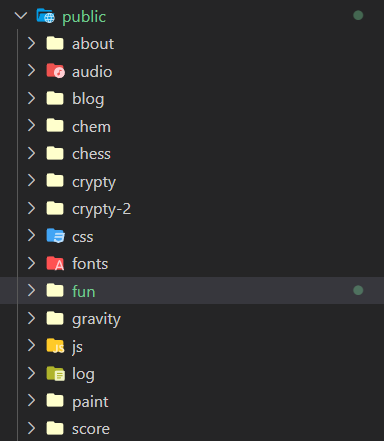The width and height of the screenshot is (384, 441).
Task: Click the paint folder icon
Action: 55,401
